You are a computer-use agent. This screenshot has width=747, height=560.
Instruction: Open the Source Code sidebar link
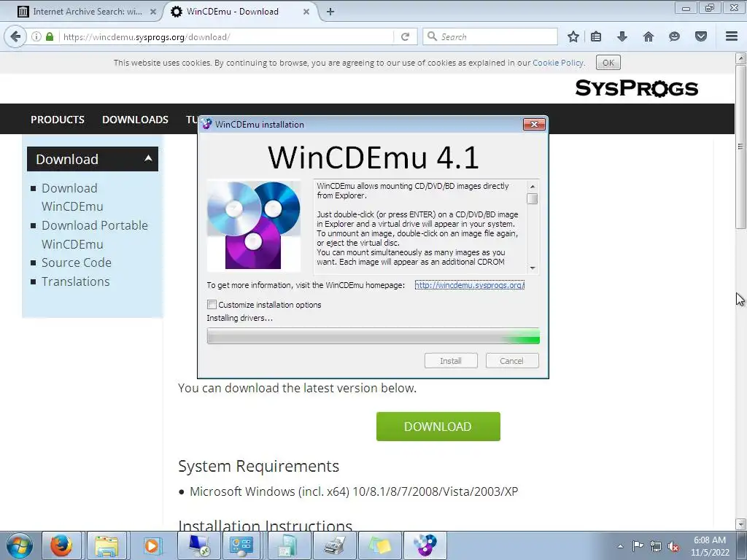click(x=76, y=262)
